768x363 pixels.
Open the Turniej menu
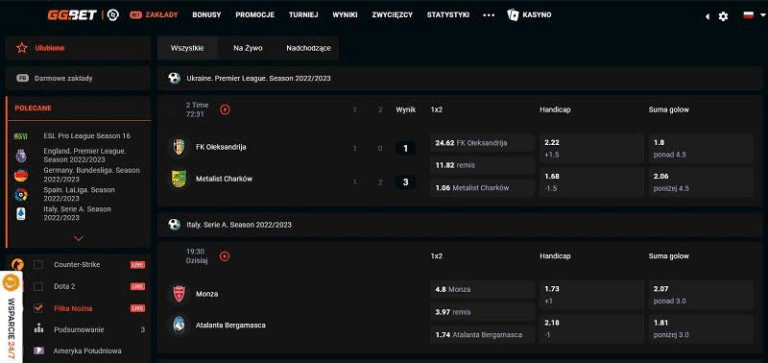click(304, 15)
